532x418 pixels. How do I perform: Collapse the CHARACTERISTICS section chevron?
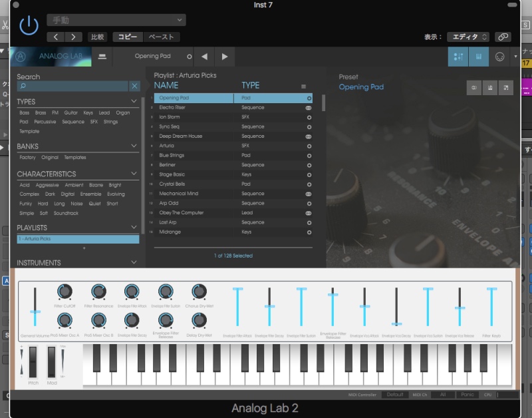point(134,174)
